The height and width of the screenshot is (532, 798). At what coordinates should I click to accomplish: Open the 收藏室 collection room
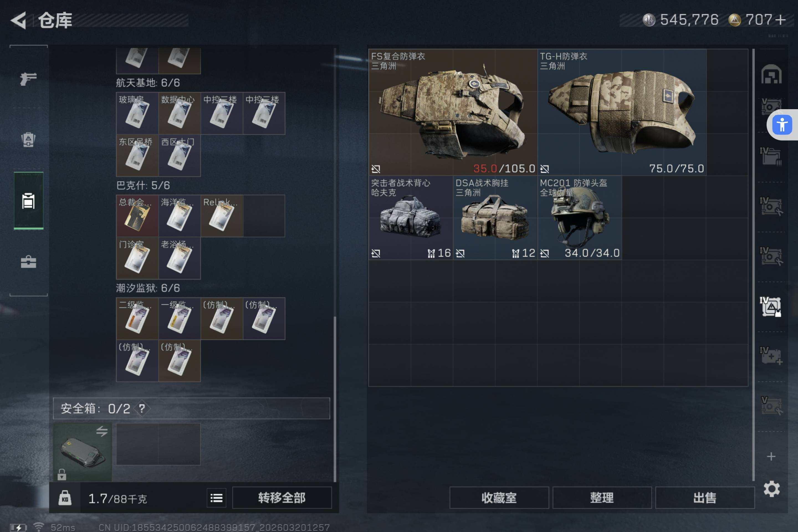499,498
